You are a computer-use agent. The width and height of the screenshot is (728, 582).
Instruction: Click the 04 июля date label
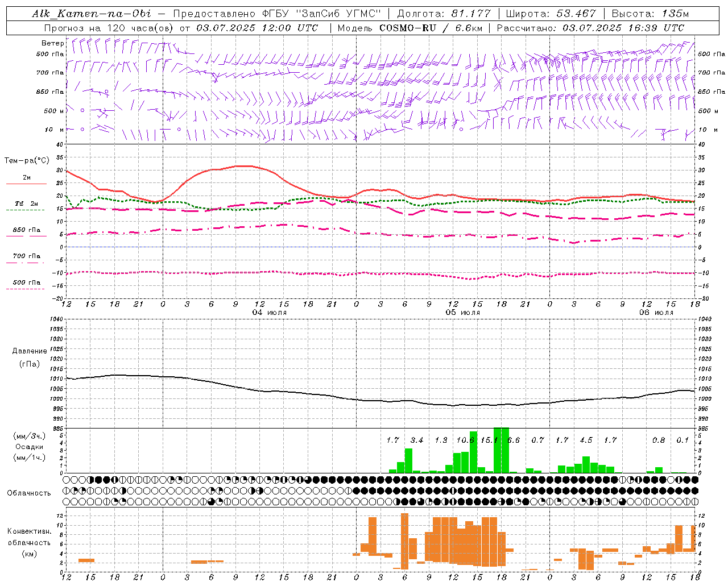(x=270, y=313)
